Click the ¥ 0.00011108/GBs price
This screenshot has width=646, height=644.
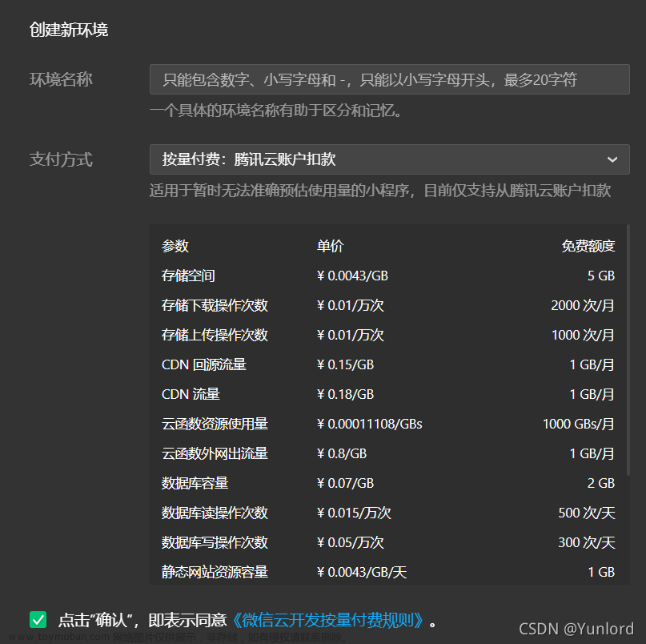(x=370, y=425)
